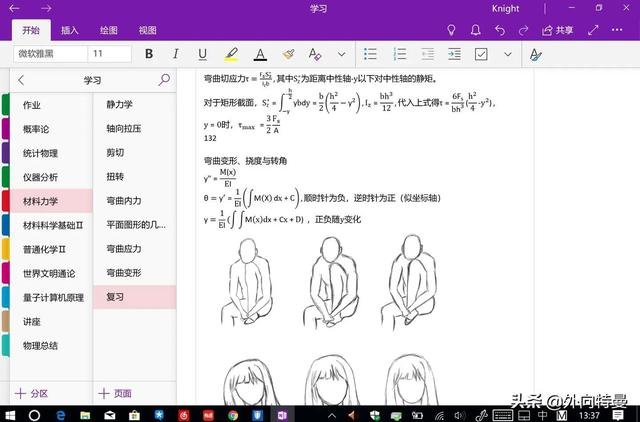Click the lightbulb tell-me icon
640x422 pixels.
pyautogui.click(x=451, y=30)
